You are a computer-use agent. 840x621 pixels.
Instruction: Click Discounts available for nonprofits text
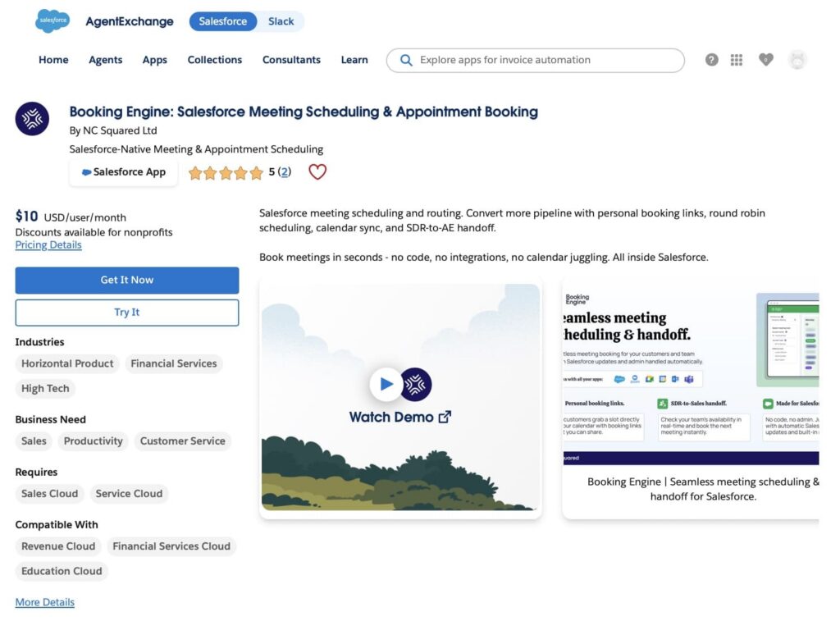pos(94,232)
